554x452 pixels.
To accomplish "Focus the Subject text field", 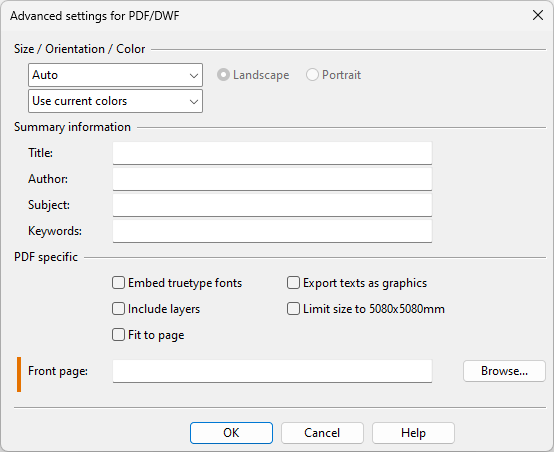I will point(272,205).
